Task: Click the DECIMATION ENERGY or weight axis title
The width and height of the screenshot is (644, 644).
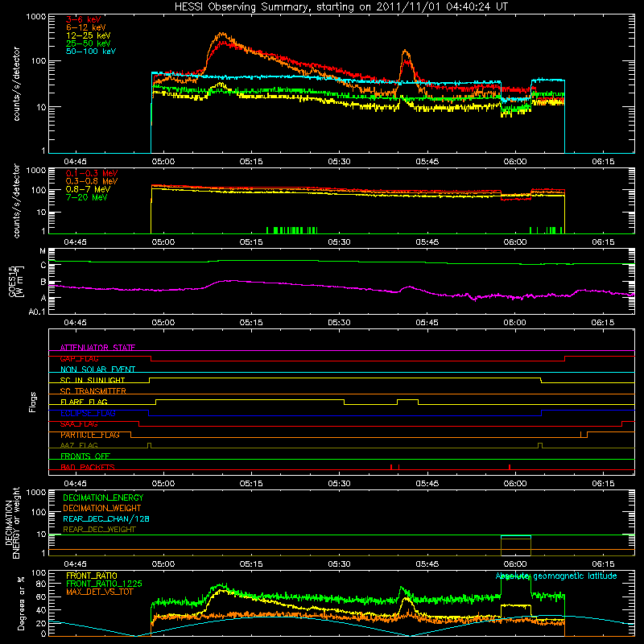Action: pos(12,522)
